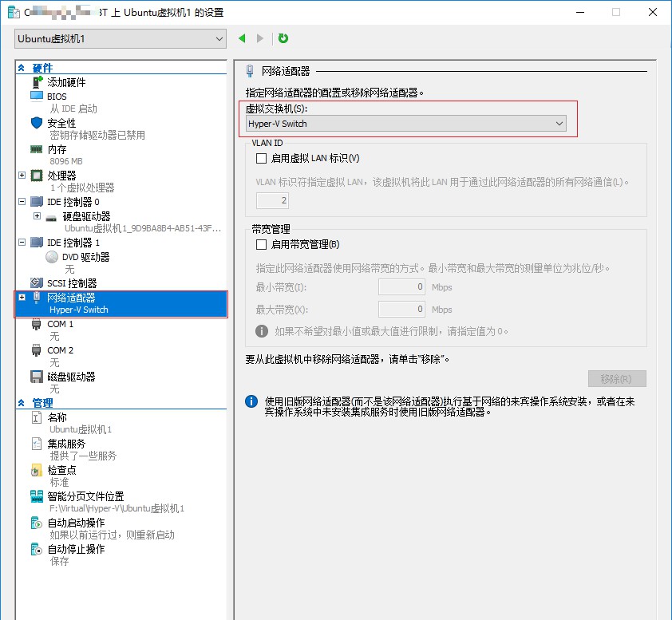
Task: Select the 集成服务 icon
Action: click(37, 444)
